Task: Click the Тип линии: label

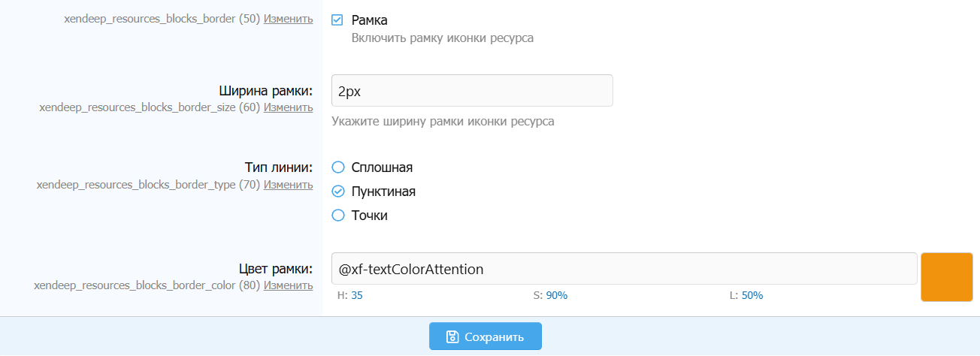Action: tap(279, 167)
